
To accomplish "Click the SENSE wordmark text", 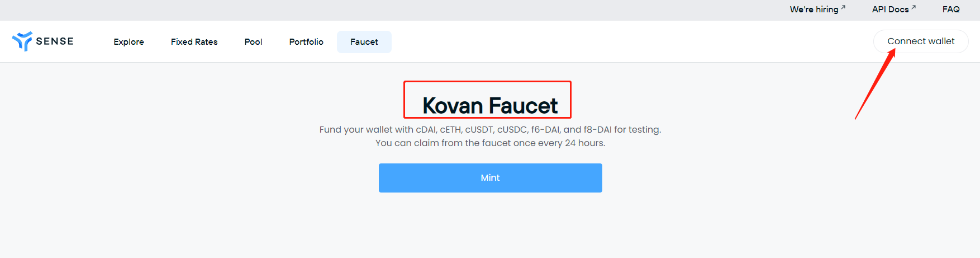I will click(55, 41).
